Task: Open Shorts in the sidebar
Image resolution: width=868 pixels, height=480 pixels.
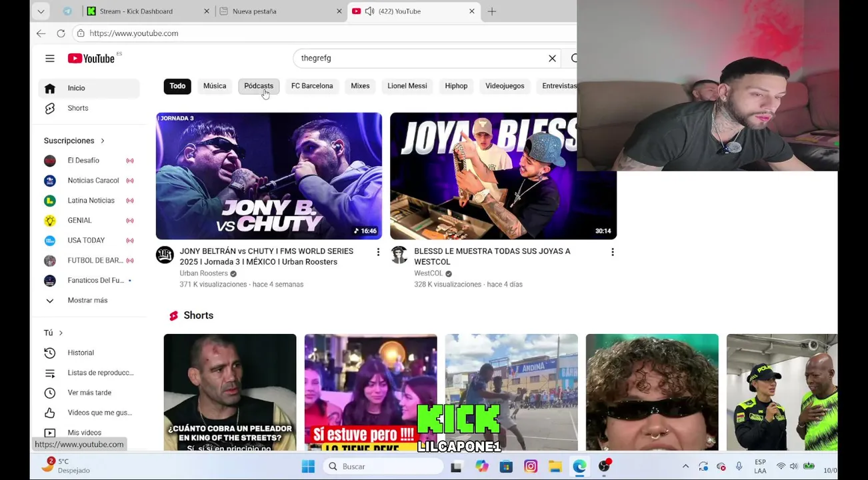Action: 90,108
